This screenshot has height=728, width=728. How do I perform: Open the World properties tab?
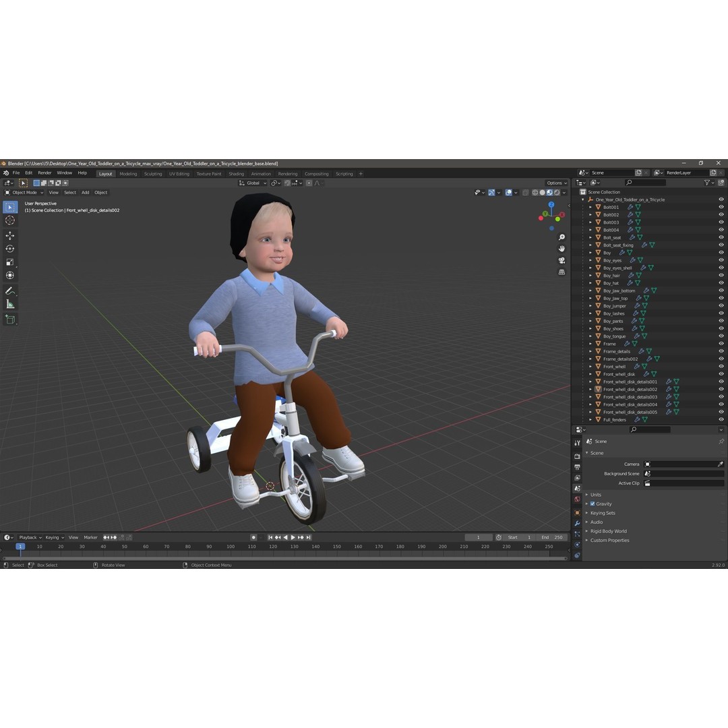coord(577,499)
